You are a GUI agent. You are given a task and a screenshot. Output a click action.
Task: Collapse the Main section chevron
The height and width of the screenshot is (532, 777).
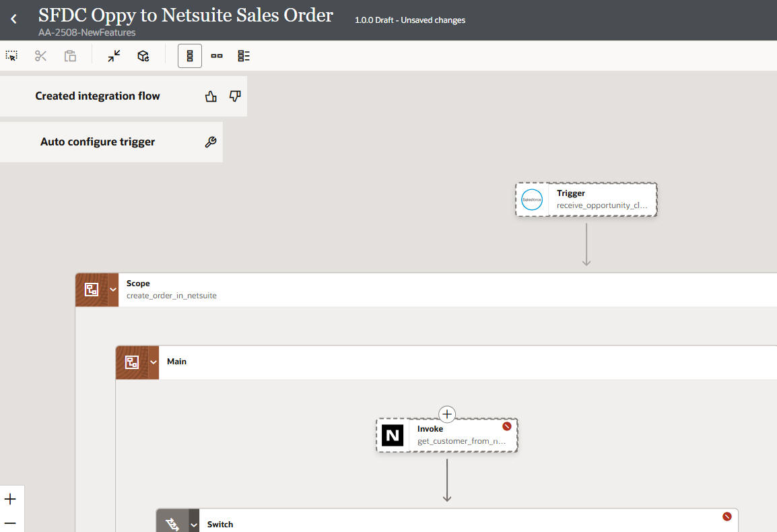pyautogui.click(x=154, y=362)
